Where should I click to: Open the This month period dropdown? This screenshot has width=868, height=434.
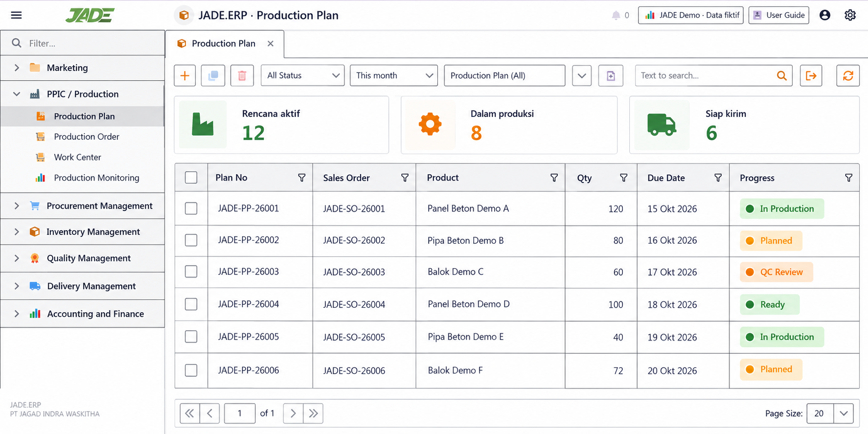(x=394, y=76)
